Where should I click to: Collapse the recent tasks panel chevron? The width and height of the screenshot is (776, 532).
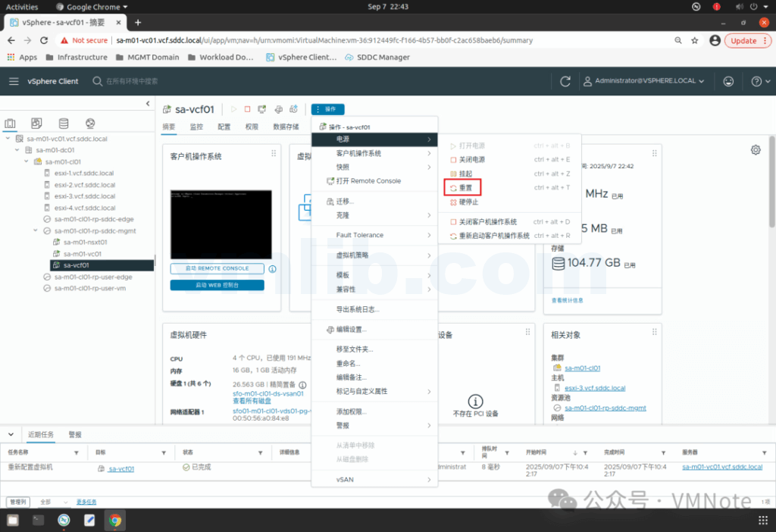pos(11,434)
